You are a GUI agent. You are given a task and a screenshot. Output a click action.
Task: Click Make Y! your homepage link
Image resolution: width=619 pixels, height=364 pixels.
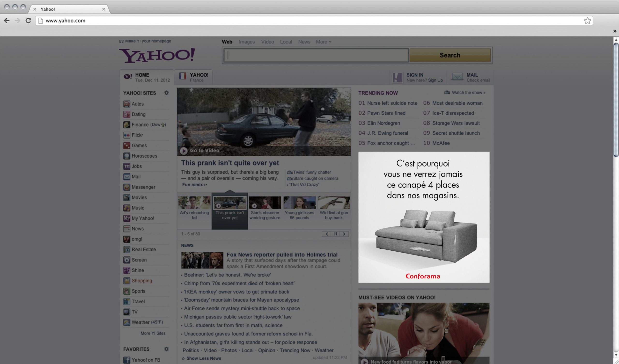145,41
